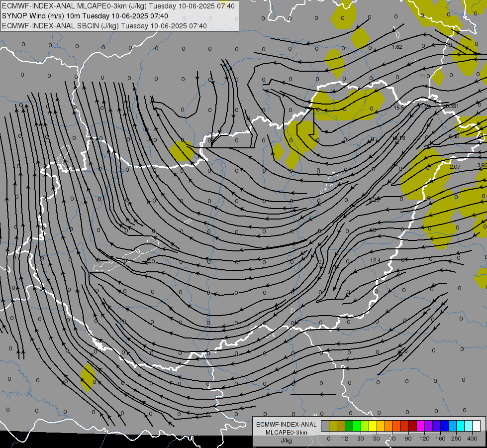Select the white legend swatch
Image resolution: width=487 pixels, height=448 pixels.
click(477, 426)
